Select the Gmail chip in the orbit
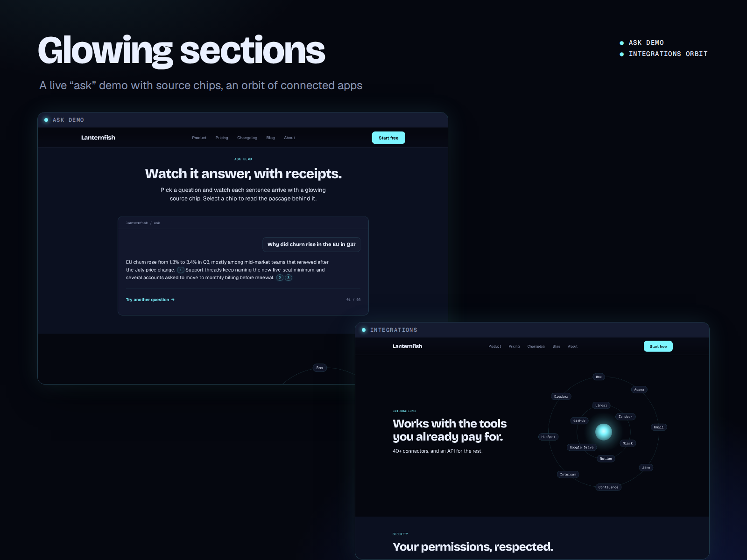 659,427
